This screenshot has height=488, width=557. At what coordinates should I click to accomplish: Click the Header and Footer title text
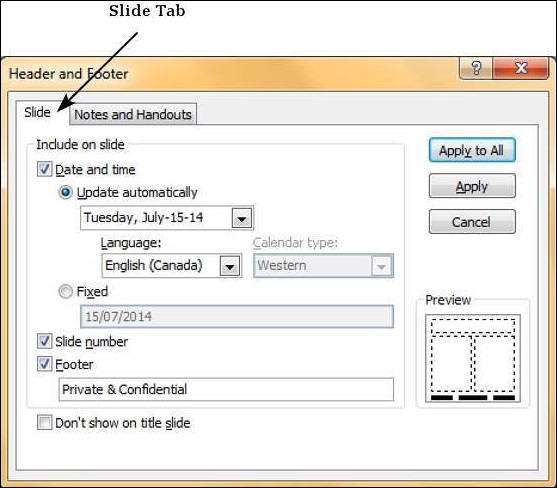[68, 74]
